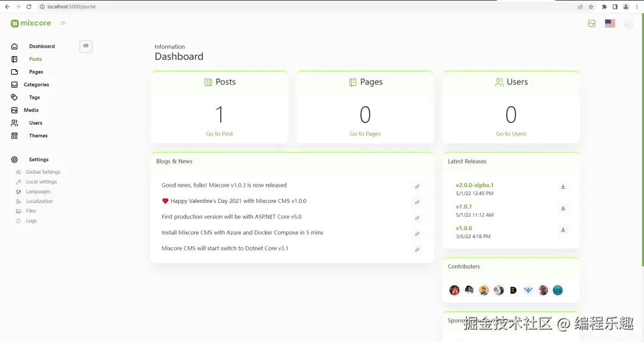Open Logs under Settings
This screenshot has width=644, height=342.
click(31, 221)
